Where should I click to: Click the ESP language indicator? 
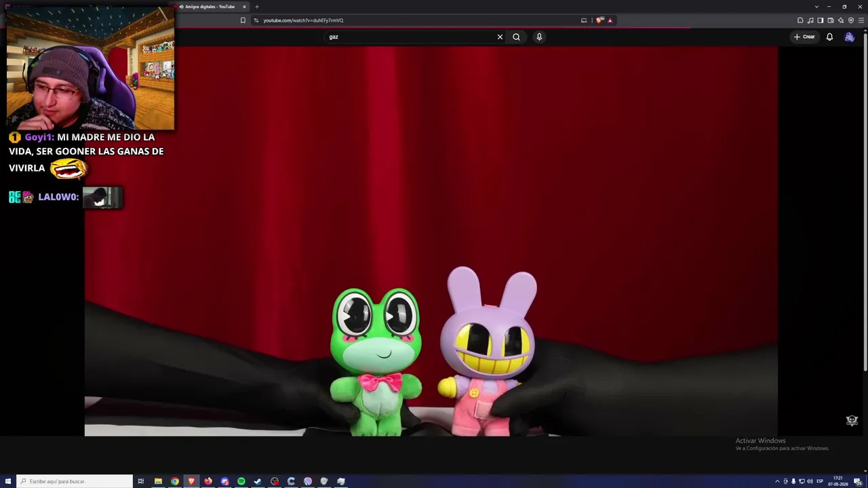[821, 481]
